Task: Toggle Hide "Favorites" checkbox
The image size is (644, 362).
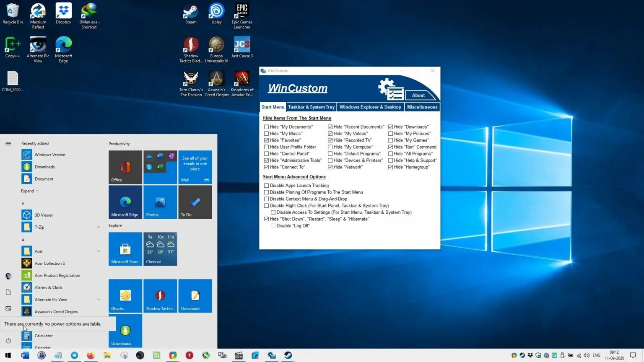Action: [x=266, y=140]
